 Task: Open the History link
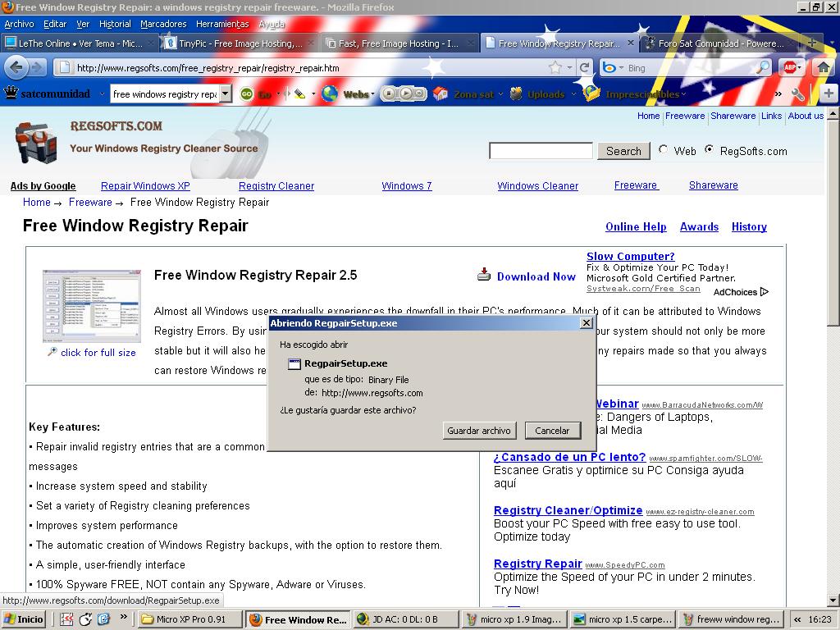(x=749, y=226)
